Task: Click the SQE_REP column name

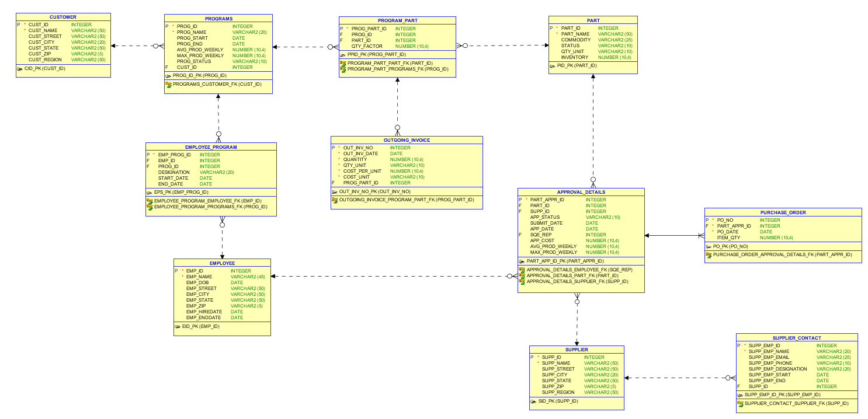Action: (x=541, y=235)
